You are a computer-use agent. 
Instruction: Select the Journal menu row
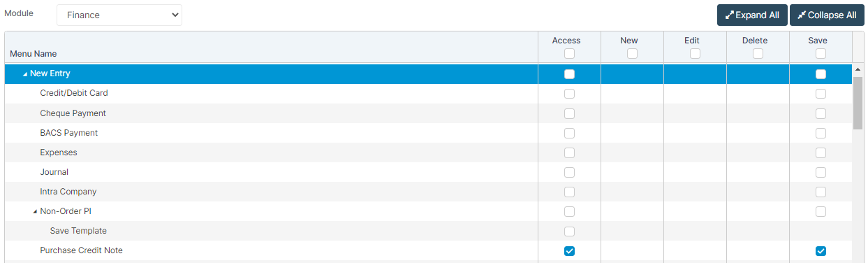[x=428, y=172]
